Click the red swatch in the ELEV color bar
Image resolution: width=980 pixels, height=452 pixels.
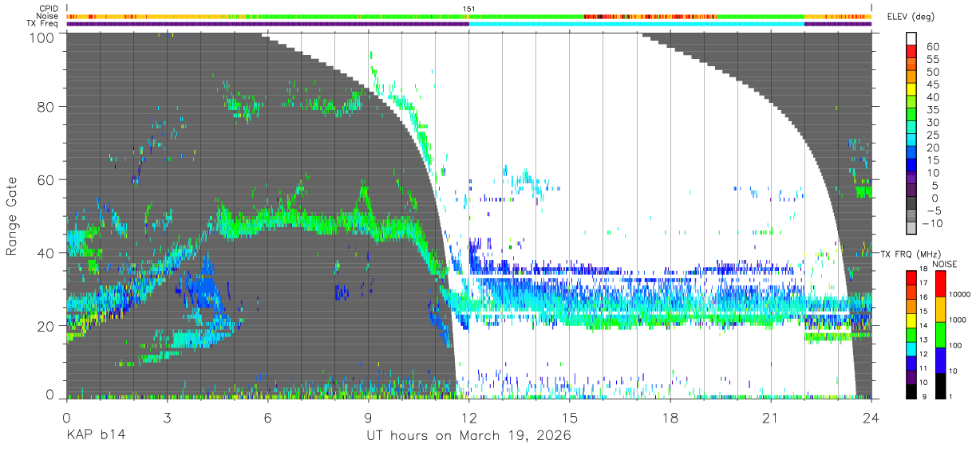pos(912,51)
